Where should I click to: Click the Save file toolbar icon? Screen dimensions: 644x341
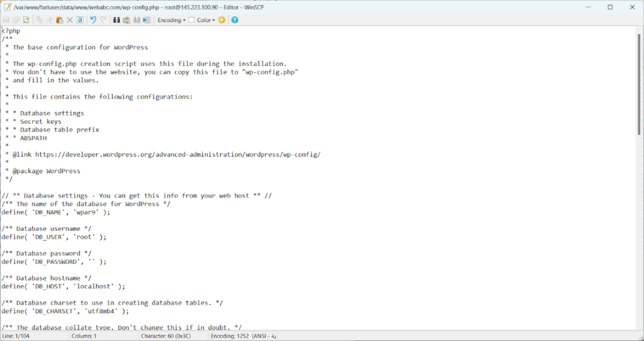click(x=6, y=19)
